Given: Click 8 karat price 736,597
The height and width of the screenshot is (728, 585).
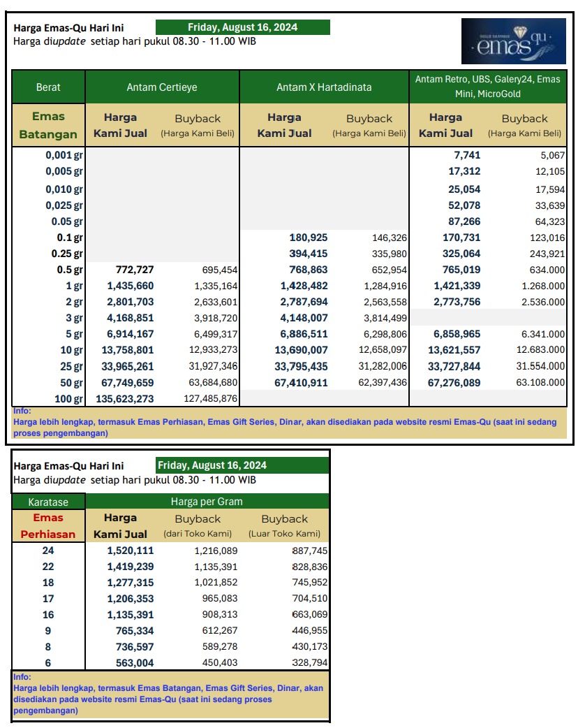Looking at the screenshot, I should [x=135, y=647].
